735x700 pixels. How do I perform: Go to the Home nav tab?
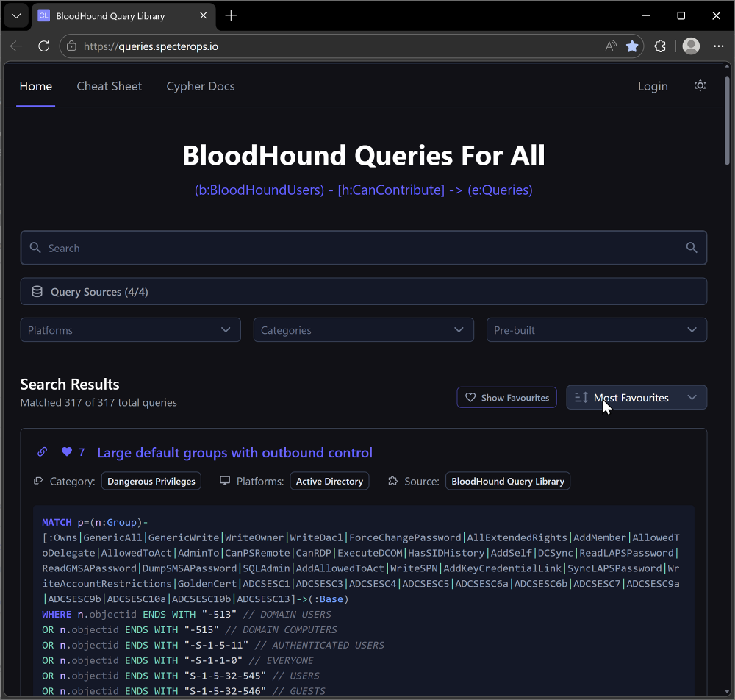(35, 86)
